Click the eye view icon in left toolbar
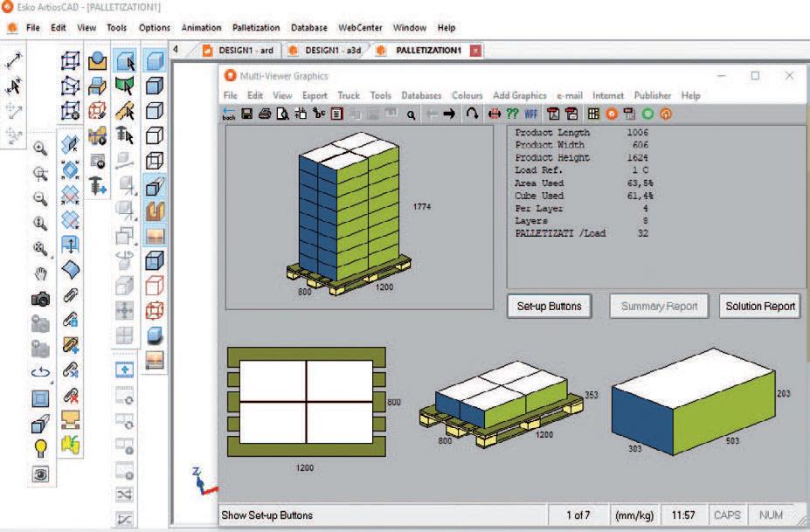The width and height of the screenshot is (810, 532). 40,474
